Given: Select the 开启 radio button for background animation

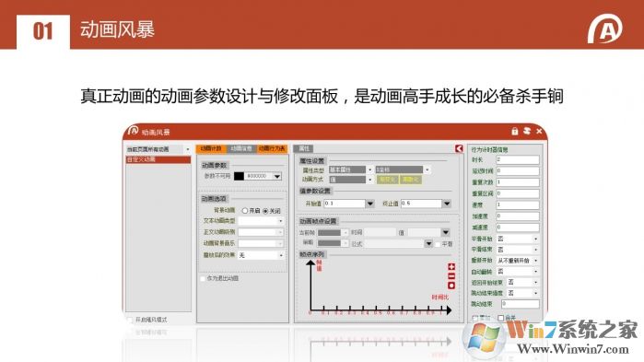Looking at the screenshot, I should pos(245,211).
